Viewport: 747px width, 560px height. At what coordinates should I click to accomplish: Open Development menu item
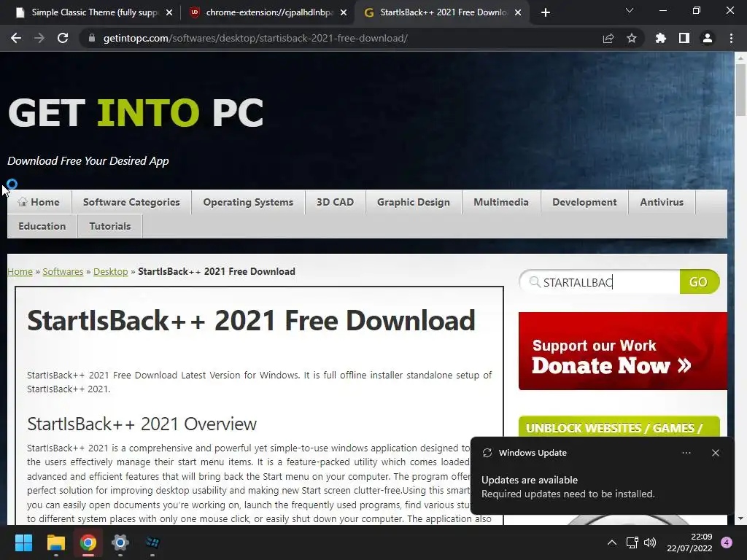[x=584, y=202]
